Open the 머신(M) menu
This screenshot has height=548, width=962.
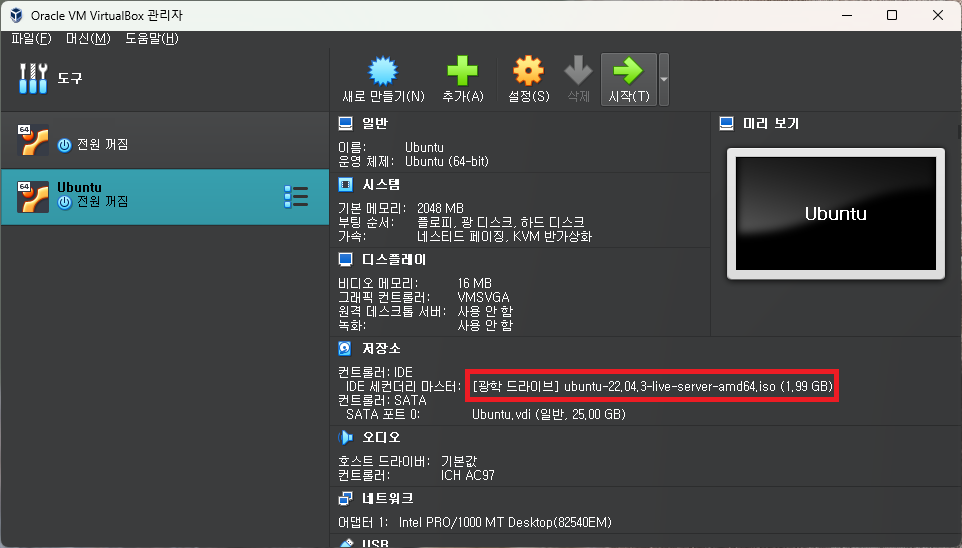click(x=88, y=39)
